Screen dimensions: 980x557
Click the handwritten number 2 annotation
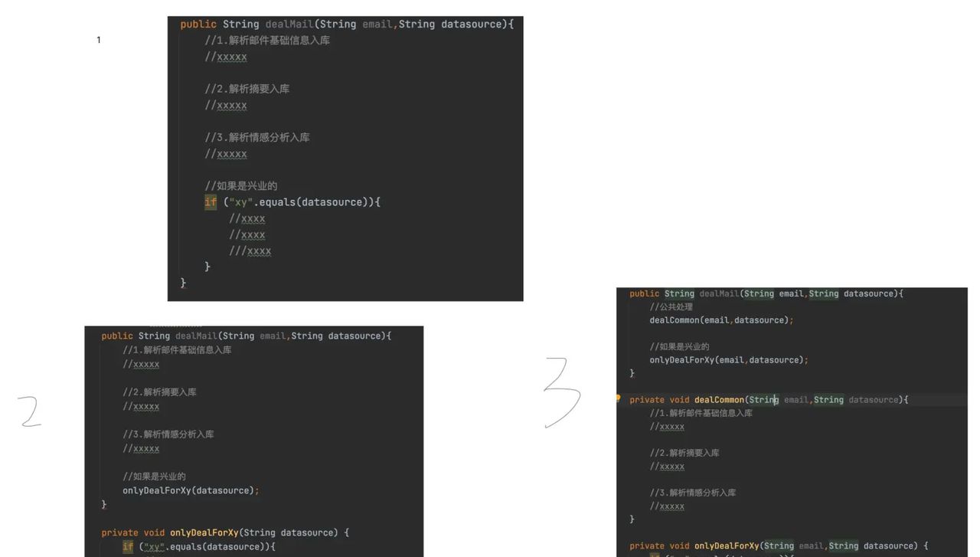(29, 411)
